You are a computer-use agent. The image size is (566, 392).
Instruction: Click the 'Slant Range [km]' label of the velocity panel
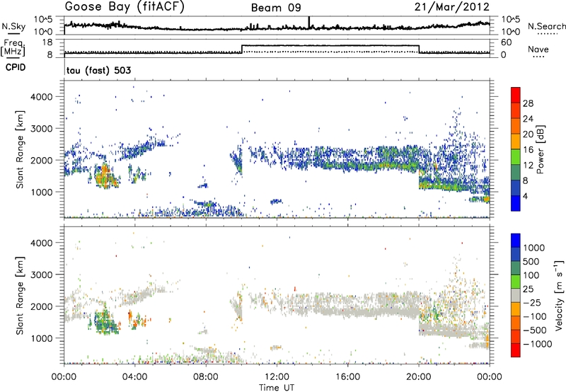pyautogui.click(x=20, y=295)
